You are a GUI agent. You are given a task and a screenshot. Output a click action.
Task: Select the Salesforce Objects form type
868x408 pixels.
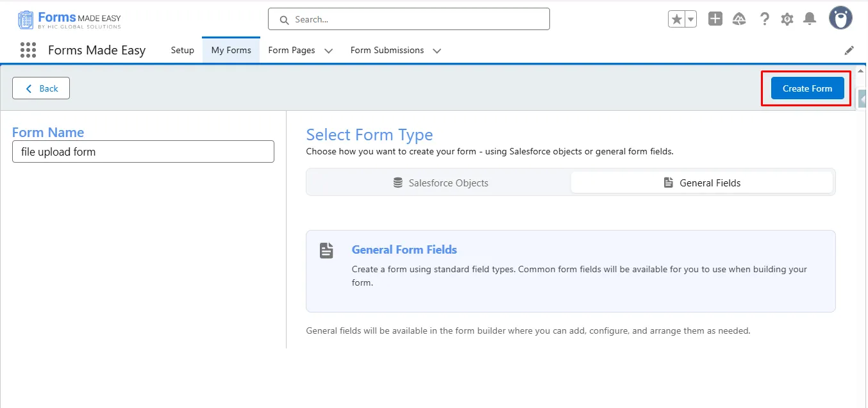pyautogui.click(x=440, y=183)
